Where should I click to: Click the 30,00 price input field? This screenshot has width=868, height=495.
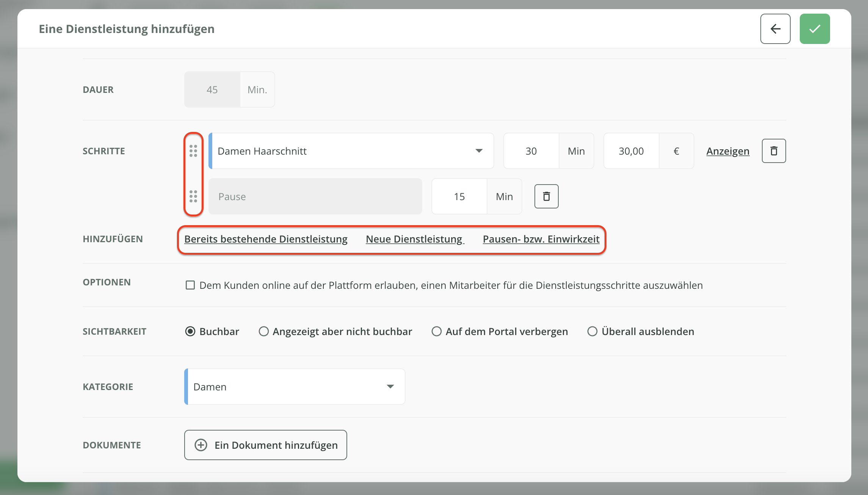tap(631, 151)
